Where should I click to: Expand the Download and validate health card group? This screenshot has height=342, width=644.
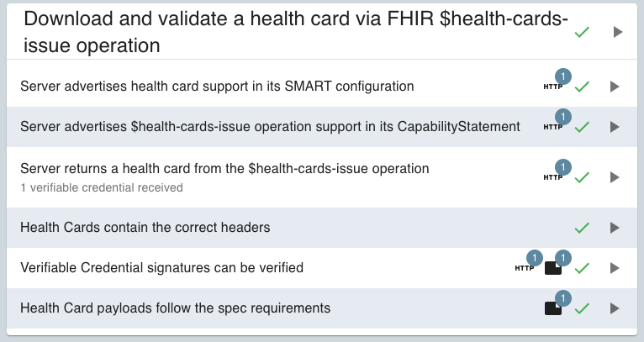click(x=618, y=32)
